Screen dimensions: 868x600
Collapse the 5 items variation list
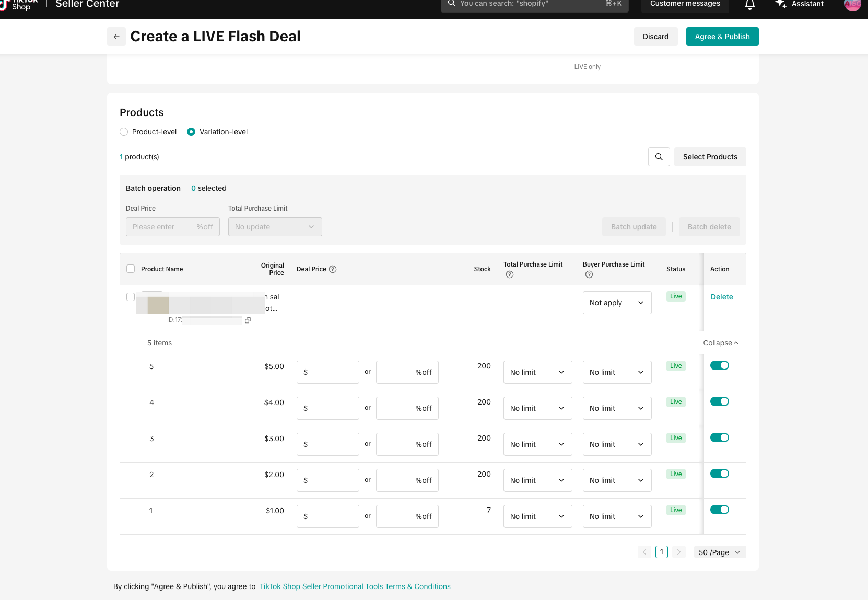click(x=720, y=343)
